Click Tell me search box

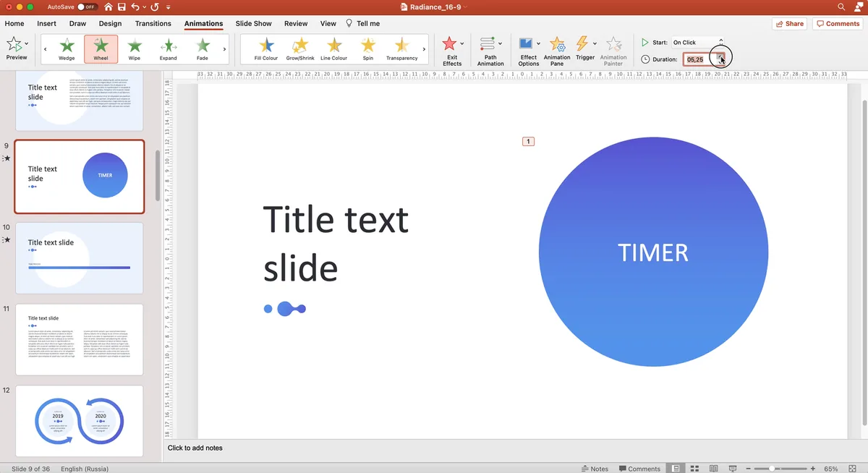point(363,23)
